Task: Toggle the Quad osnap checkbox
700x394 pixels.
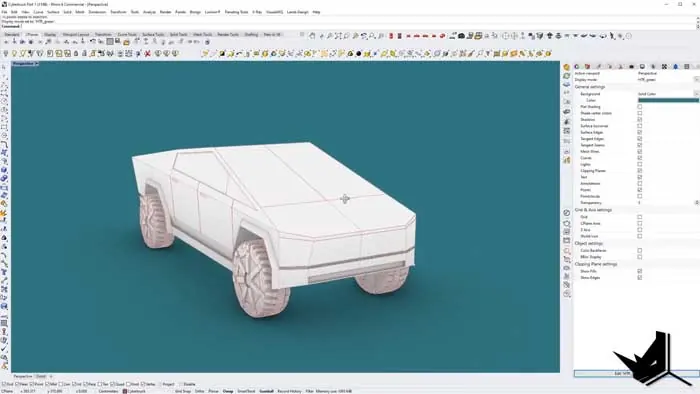Action: click(113, 384)
